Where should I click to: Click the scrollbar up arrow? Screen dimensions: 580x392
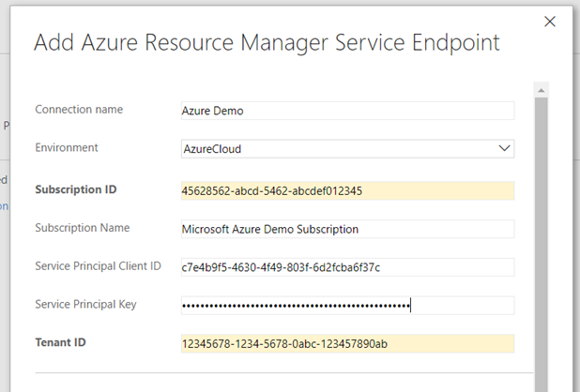[541, 91]
